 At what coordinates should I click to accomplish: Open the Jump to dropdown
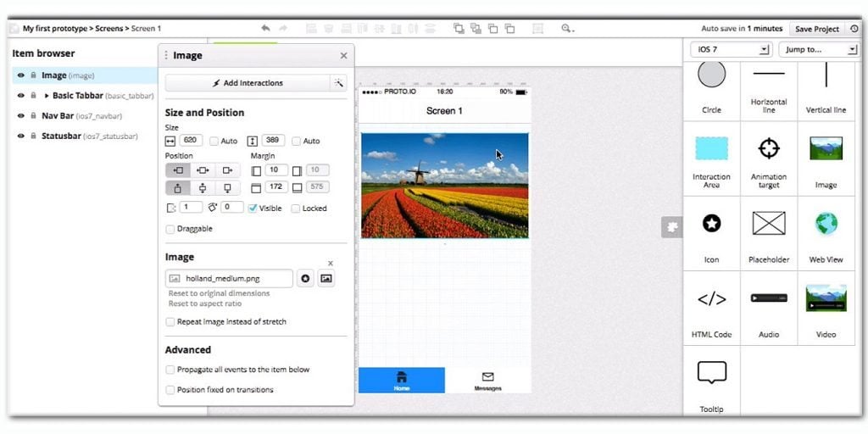point(818,49)
